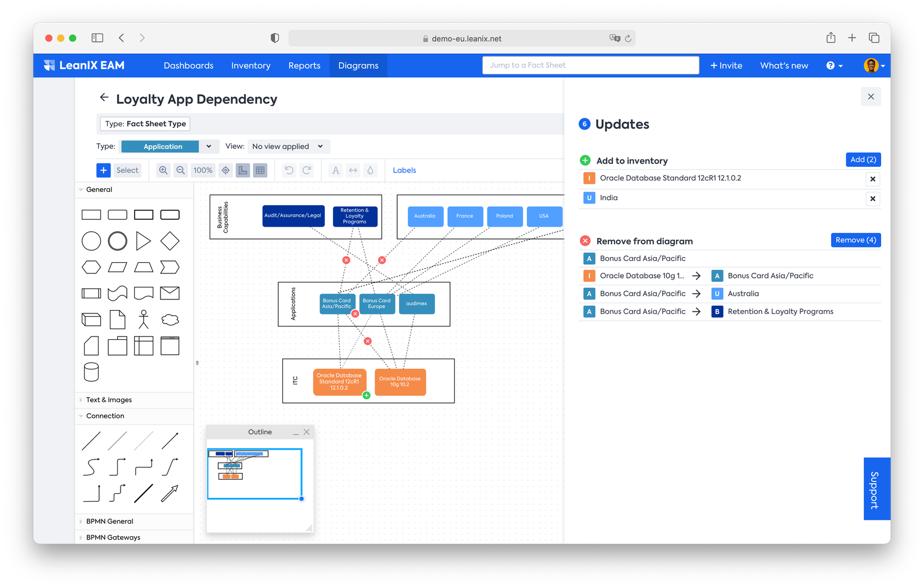The width and height of the screenshot is (924, 588).
Task: Click the undo arrow icon
Action: click(289, 170)
